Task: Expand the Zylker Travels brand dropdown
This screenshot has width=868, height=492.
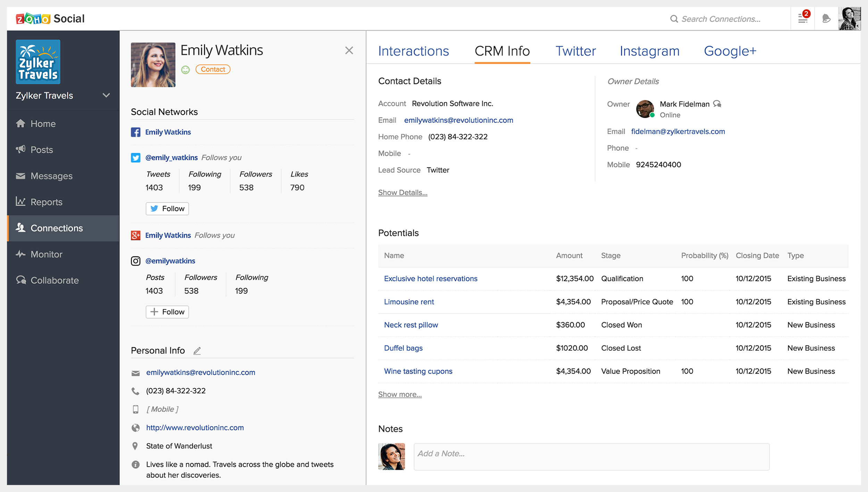Action: [x=106, y=95]
